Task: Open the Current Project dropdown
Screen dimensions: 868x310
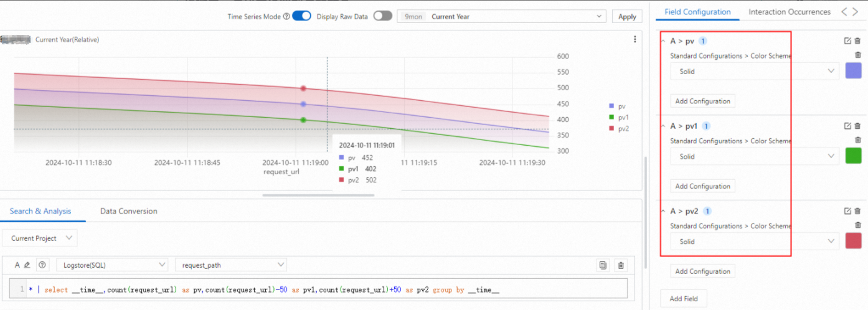Action: point(40,238)
